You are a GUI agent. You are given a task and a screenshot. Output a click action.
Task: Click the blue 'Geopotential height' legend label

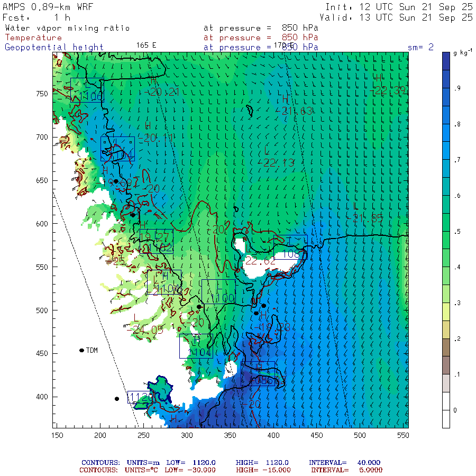[54, 48]
